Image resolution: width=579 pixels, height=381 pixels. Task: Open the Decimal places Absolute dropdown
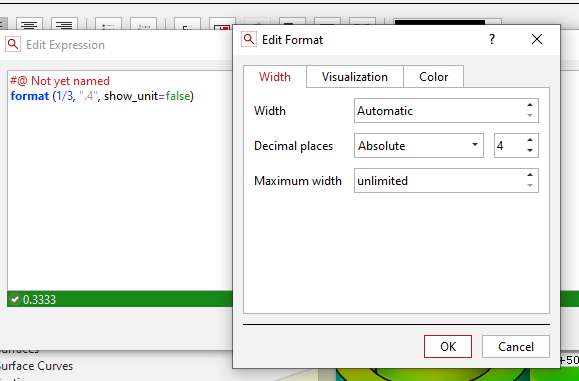[x=419, y=145]
